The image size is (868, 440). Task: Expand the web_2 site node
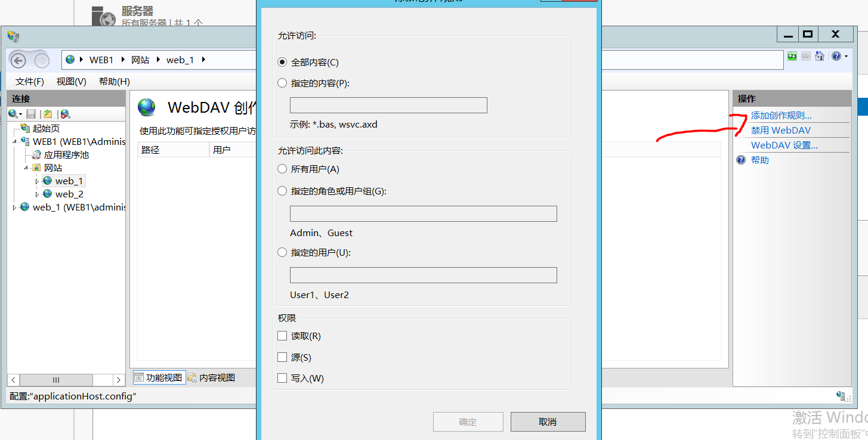38,194
